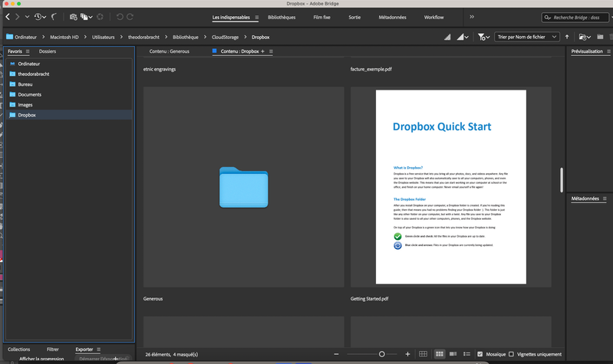Viewport: 613px width, 364px height.
Task: Decrease thumbnail size with minus button
Action: [x=336, y=354]
